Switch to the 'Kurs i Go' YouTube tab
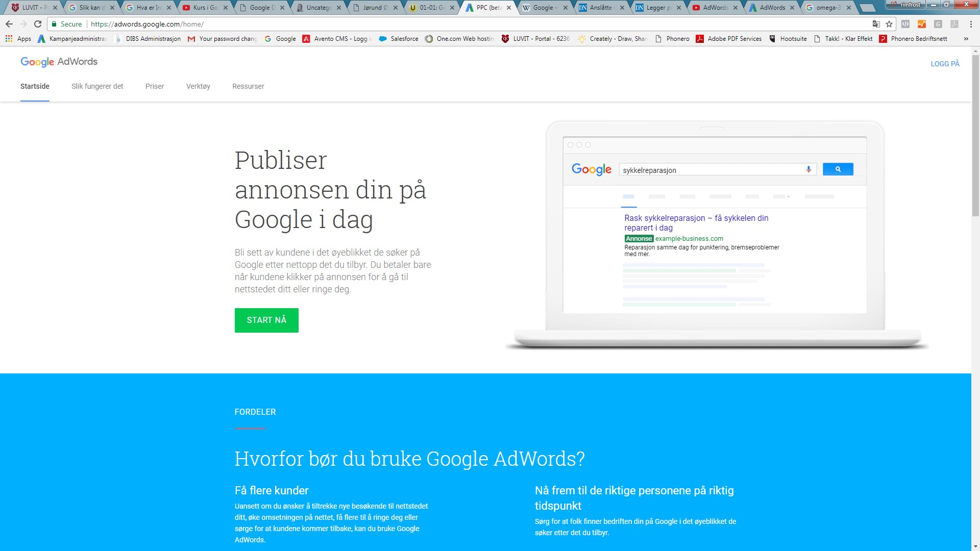980x551 pixels. (x=205, y=8)
